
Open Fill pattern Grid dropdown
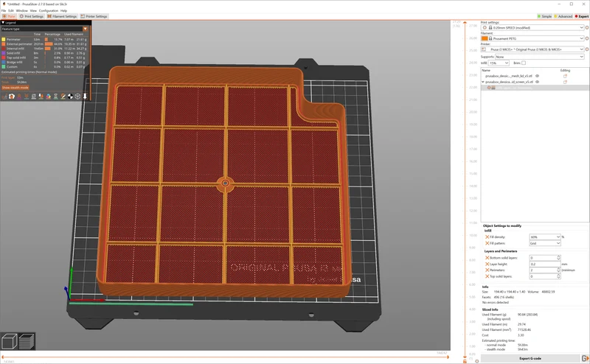tap(545, 243)
